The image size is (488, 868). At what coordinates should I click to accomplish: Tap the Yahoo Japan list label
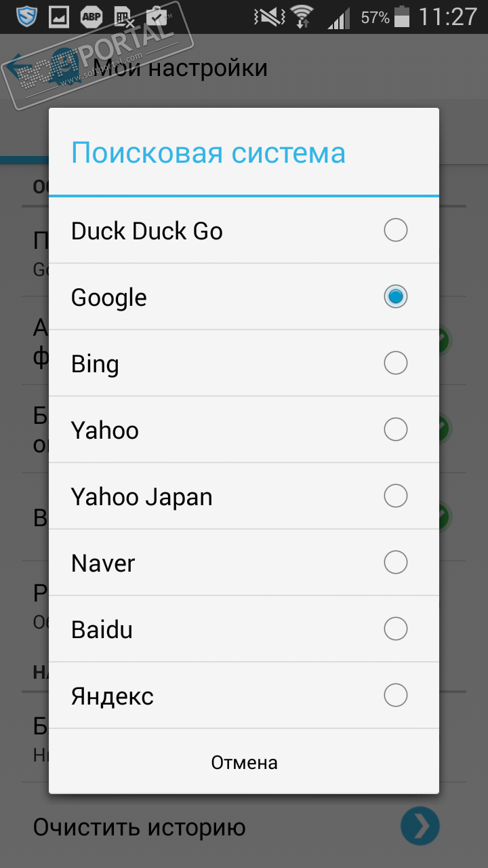(142, 497)
